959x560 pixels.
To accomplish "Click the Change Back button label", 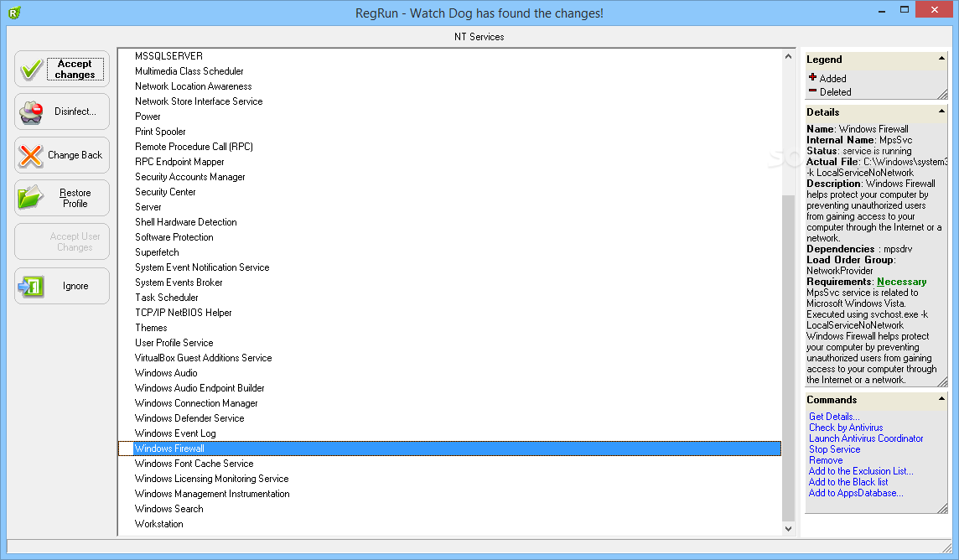I will pyautogui.click(x=75, y=155).
